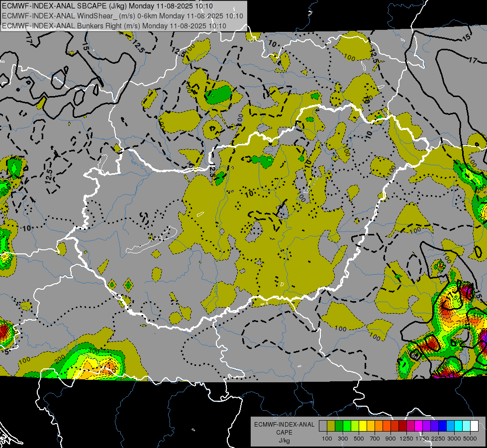Image resolution: width=487 pixels, height=448 pixels.
Task: Select the orange-red swatch left of 900
Action: click(x=387, y=426)
